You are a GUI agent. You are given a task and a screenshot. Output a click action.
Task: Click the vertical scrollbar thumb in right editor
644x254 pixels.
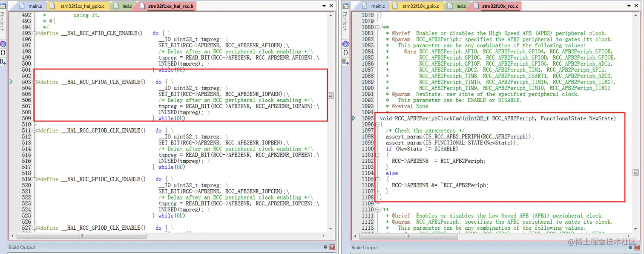[636, 172]
